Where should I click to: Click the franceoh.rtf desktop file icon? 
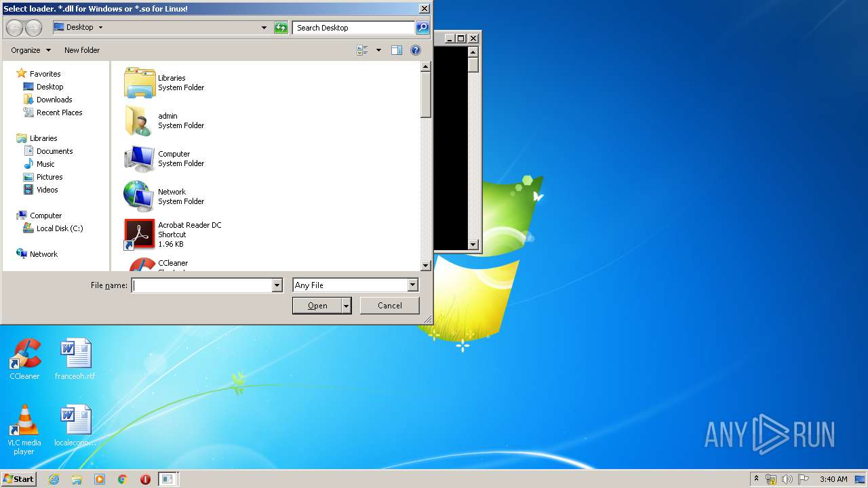75,354
